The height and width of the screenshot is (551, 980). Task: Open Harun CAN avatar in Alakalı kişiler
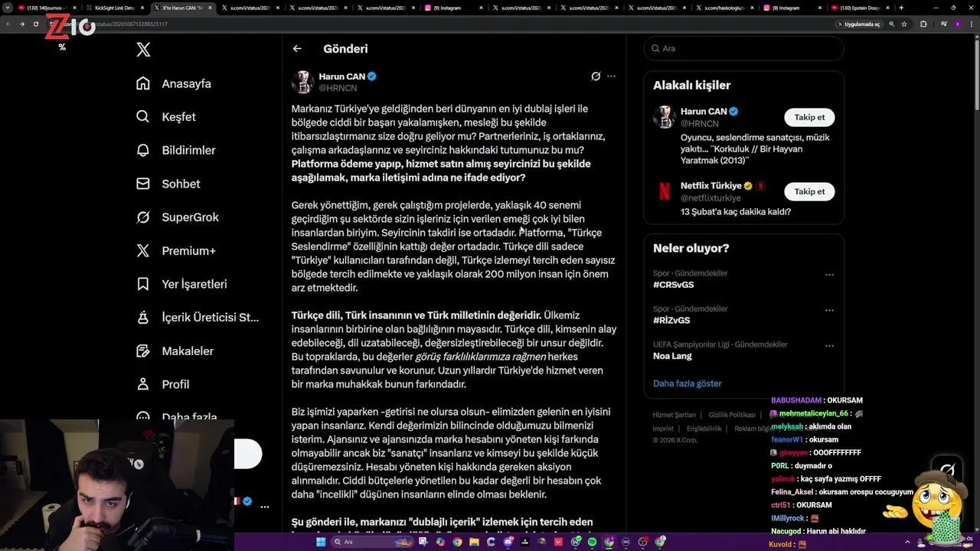664,117
